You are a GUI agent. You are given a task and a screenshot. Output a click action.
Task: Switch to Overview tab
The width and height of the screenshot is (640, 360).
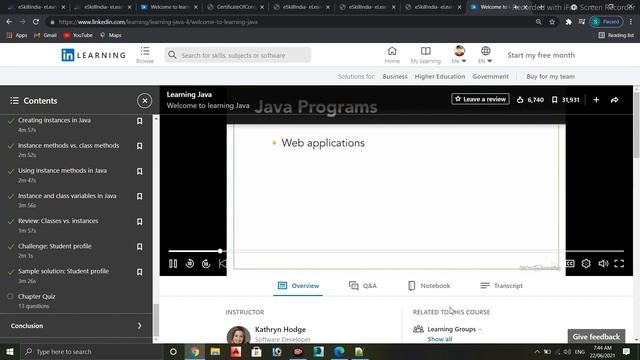click(298, 286)
